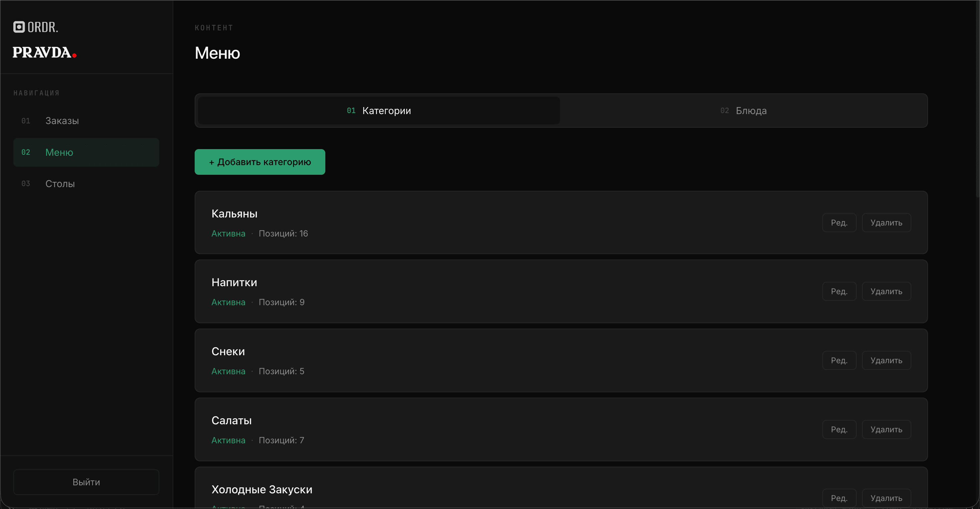Edit the Напитки category
The height and width of the screenshot is (509, 980).
(839, 292)
